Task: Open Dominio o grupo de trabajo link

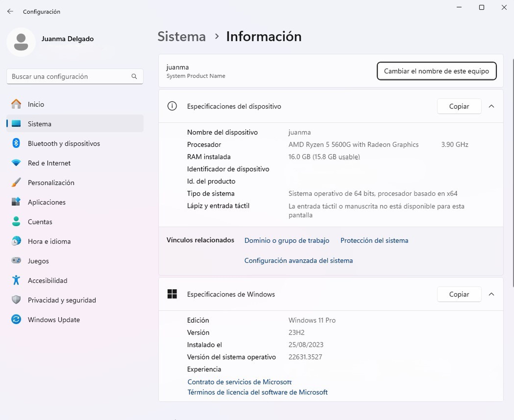Action: [287, 240]
